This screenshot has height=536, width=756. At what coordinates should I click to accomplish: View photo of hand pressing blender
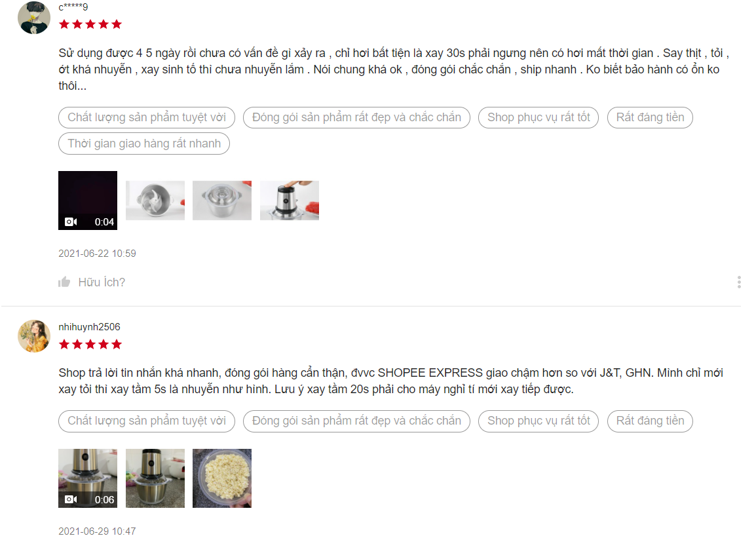(290, 201)
